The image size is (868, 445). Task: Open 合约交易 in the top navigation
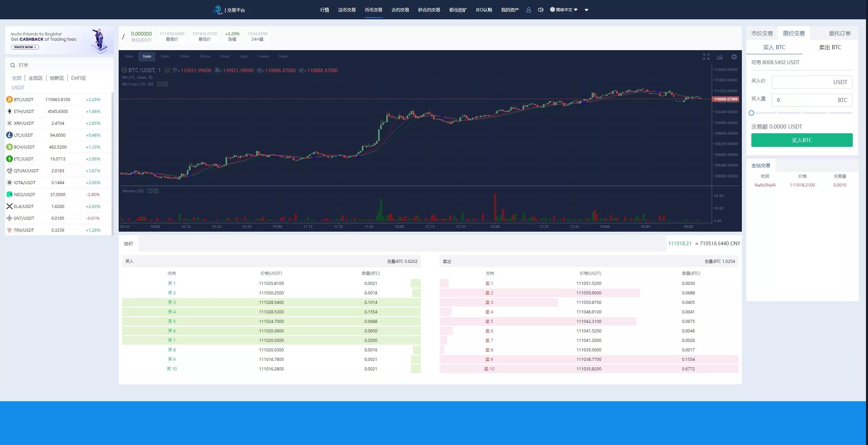[x=400, y=10]
